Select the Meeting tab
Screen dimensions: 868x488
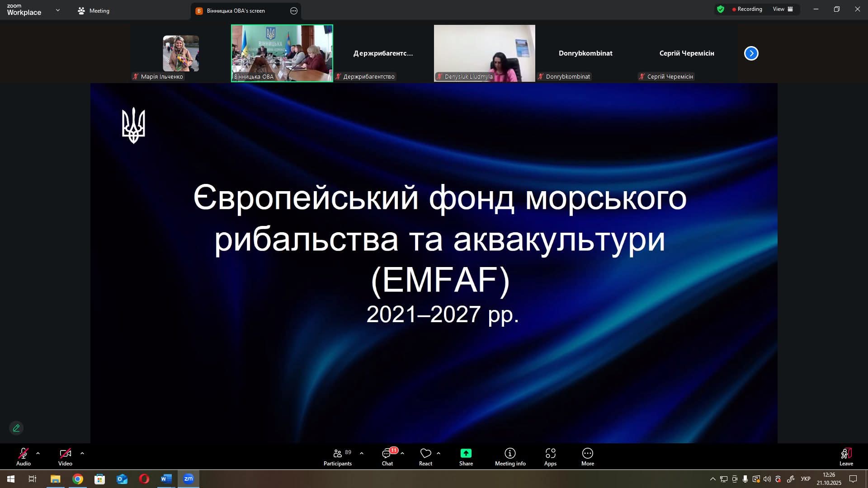click(x=94, y=11)
